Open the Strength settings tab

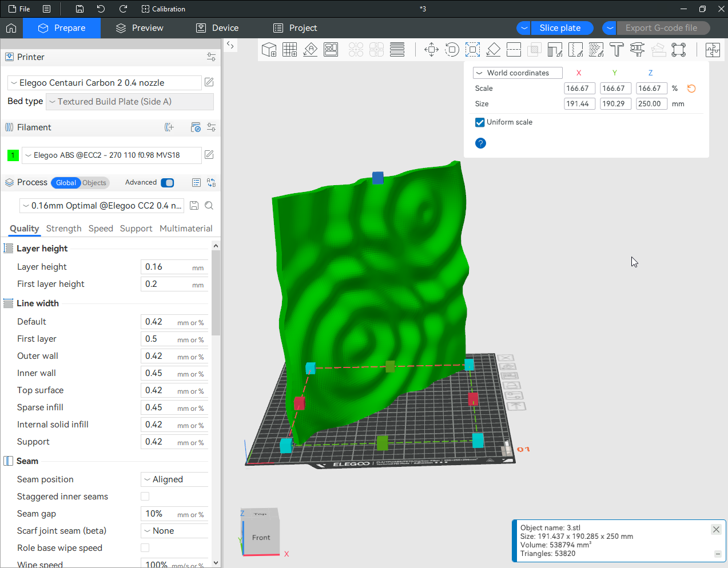(63, 229)
